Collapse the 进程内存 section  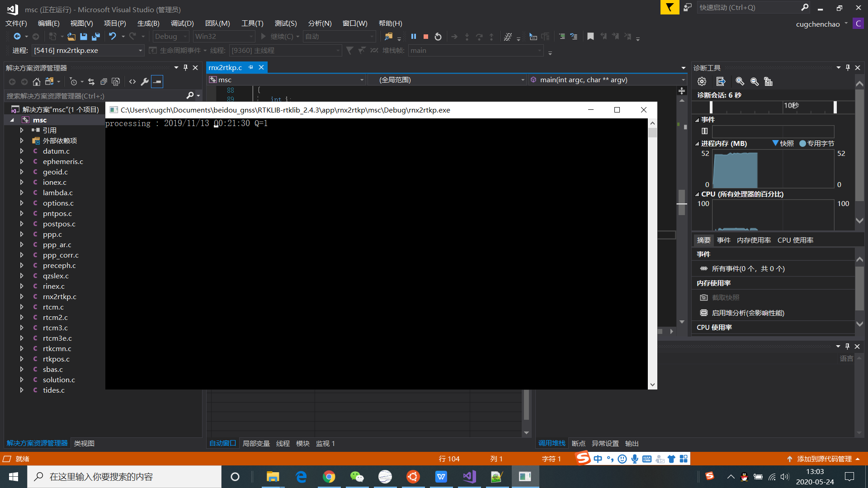click(x=697, y=144)
